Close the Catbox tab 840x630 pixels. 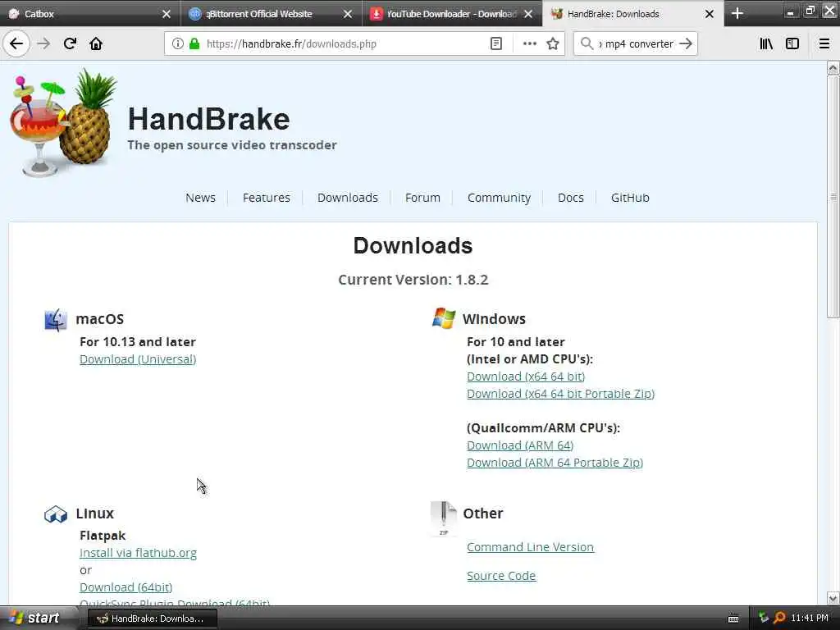(x=166, y=14)
